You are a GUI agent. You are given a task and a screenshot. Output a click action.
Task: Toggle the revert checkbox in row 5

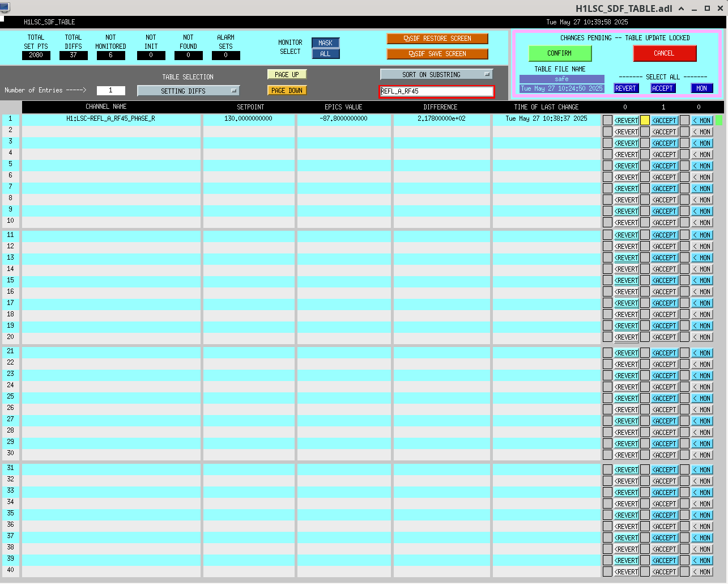607,166
